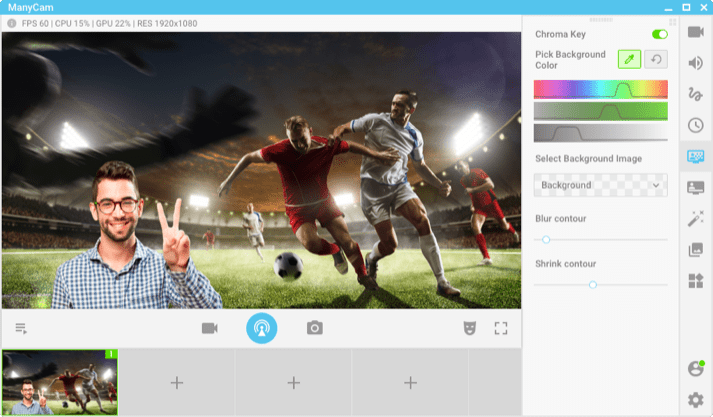Add a preset in the second slot
The height and width of the screenshot is (417, 713).
177,382
